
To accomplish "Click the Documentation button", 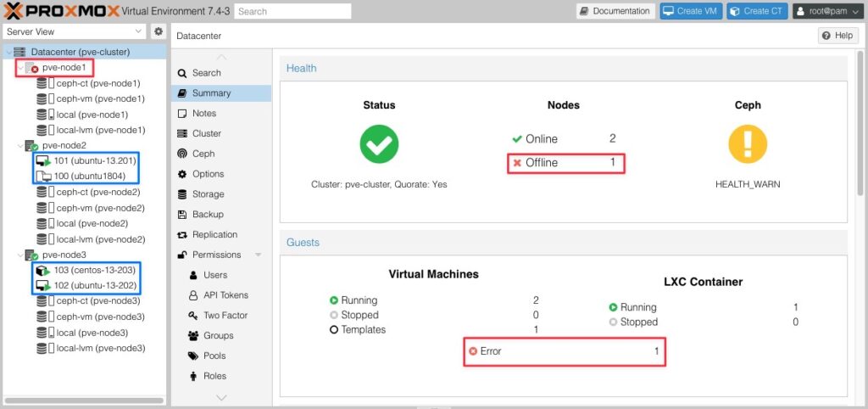I will pos(615,11).
